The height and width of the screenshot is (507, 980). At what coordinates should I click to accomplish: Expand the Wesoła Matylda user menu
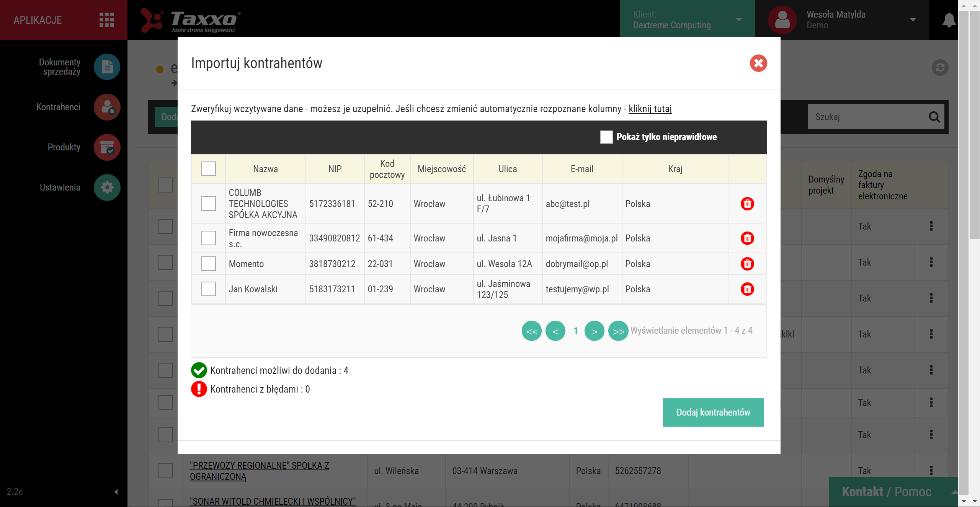click(x=913, y=20)
